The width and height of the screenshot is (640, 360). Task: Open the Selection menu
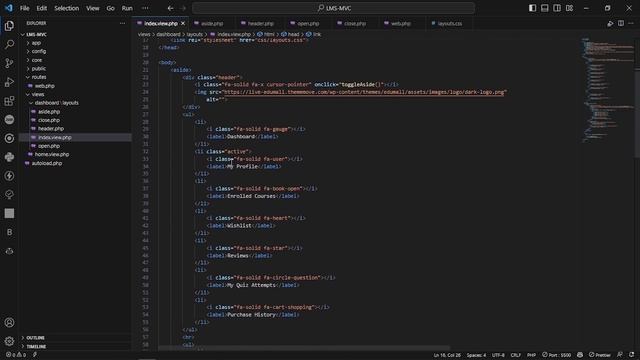(67, 8)
